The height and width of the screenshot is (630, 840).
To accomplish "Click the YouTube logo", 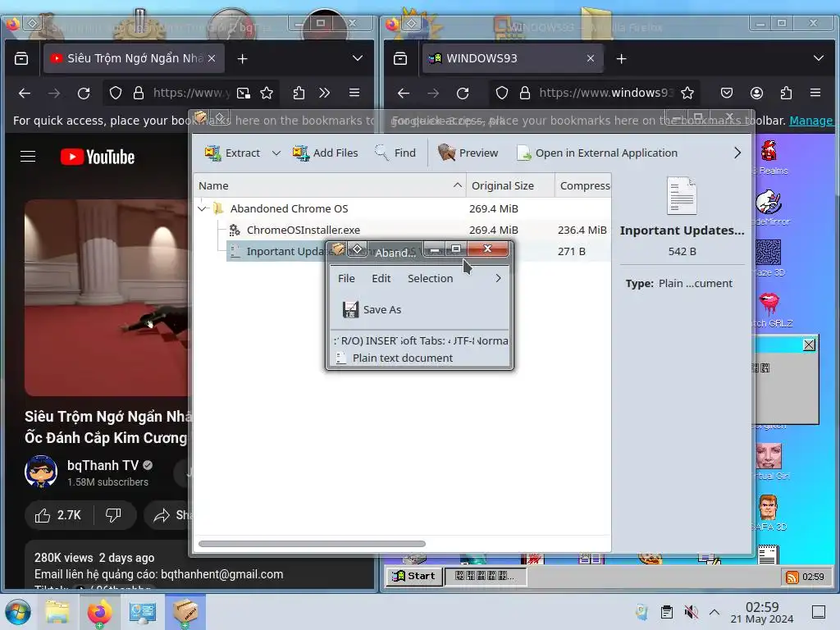I will coord(98,157).
